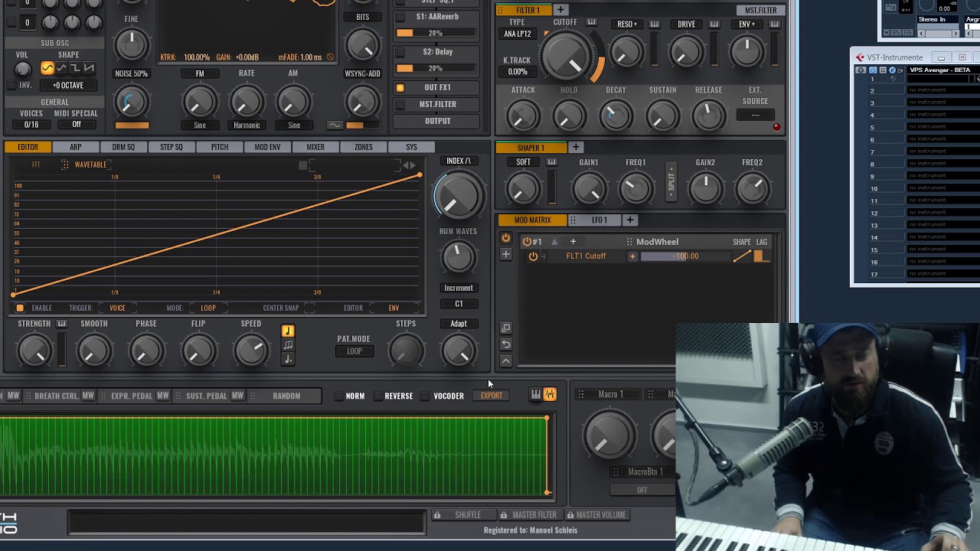Click the undo icon in Mod Matrix sidebar
The image size is (980, 551).
click(x=506, y=344)
